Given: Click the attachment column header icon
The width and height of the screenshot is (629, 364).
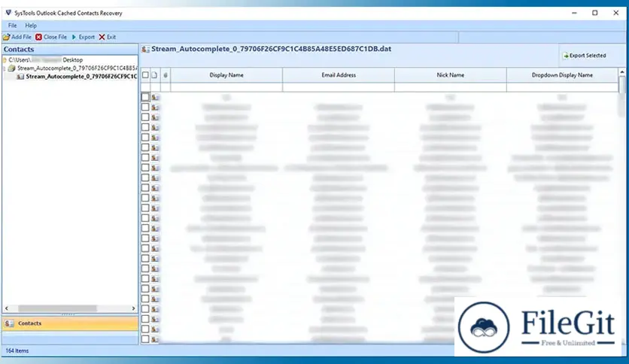Looking at the screenshot, I should 166,75.
